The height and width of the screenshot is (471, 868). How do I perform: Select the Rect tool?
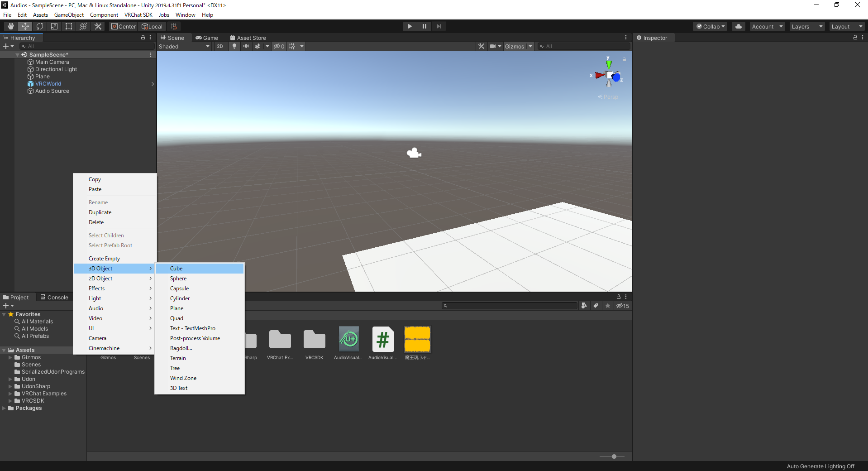[x=69, y=26]
